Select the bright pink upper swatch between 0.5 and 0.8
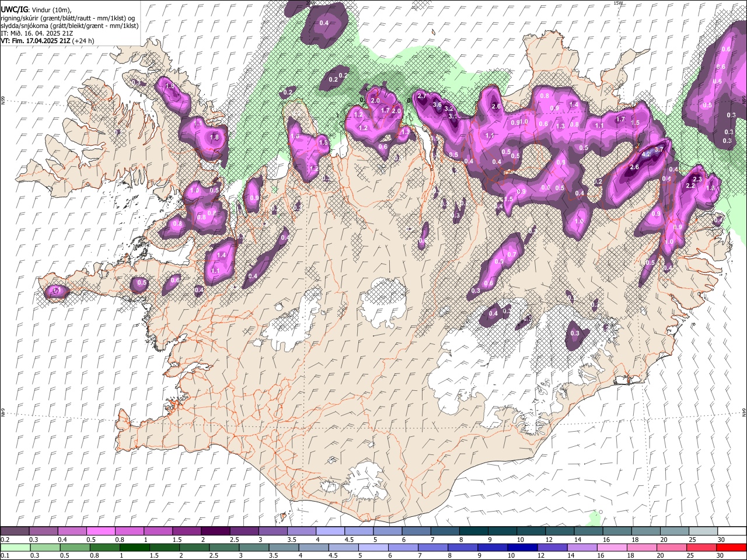 pos(101,531)
